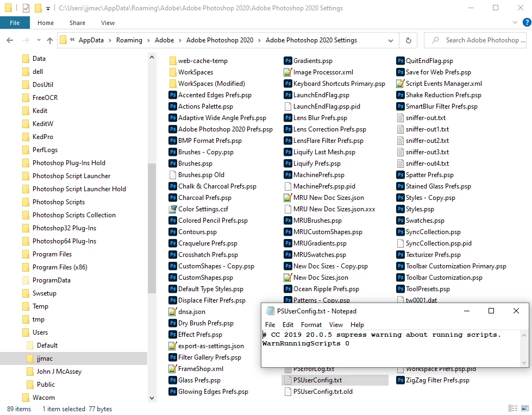Image resolution: width=532 pixels, height=415 pixels.
Task: Click the navigation pane scroll down arrow
Action: click(152, 398)
